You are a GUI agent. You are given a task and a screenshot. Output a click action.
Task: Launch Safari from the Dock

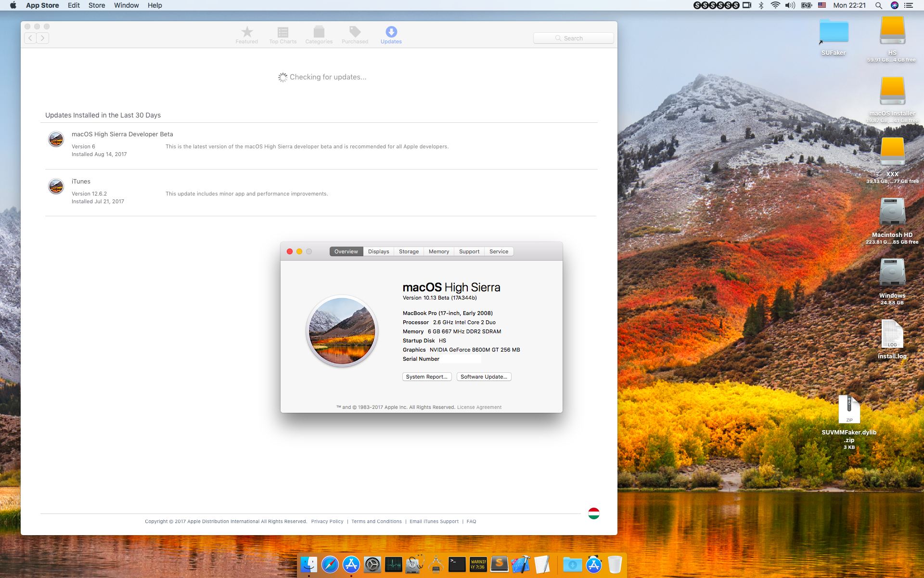[330, 565]
